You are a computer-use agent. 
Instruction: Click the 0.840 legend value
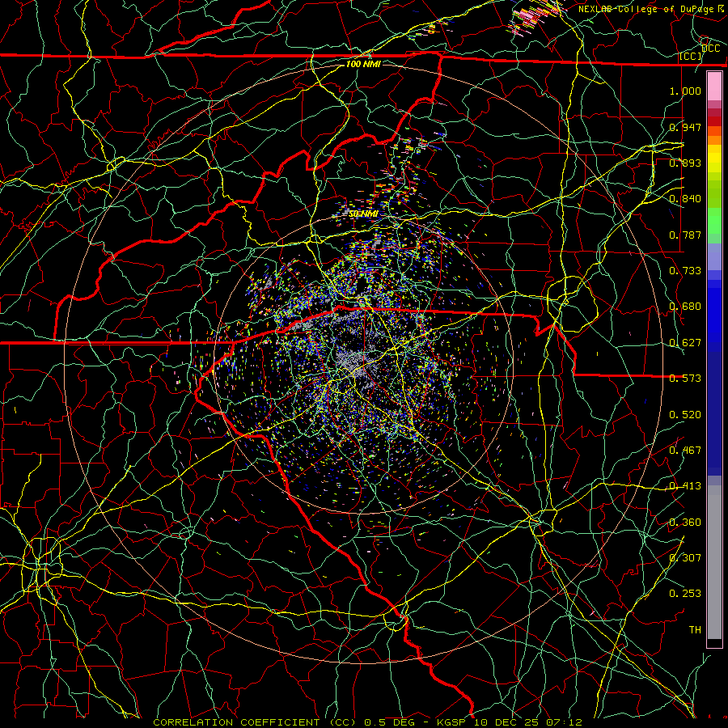tap(685, 199)
